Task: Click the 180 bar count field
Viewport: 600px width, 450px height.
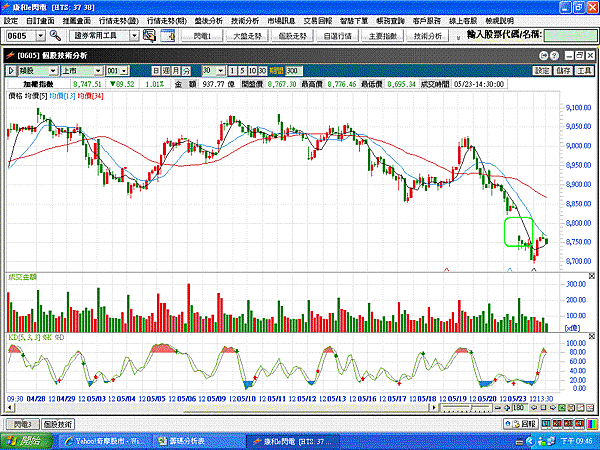Action: 520,408
